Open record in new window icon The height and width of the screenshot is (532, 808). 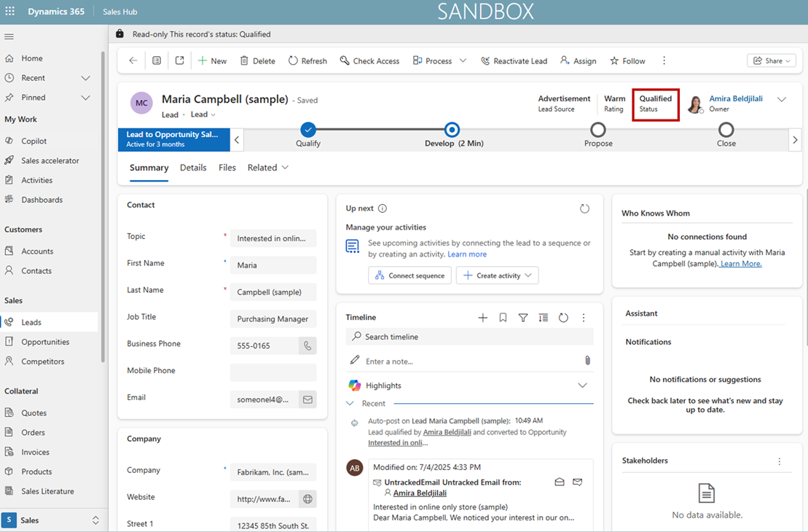click(179, 61)
